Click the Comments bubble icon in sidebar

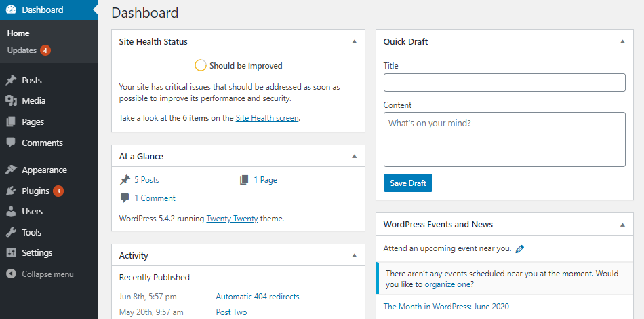tap(11, 143)
